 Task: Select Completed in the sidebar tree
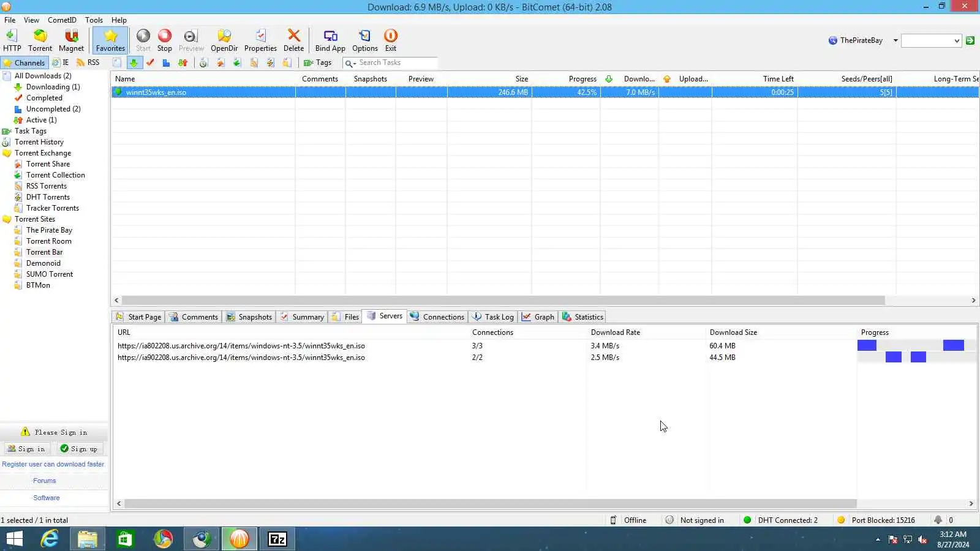click(x=44, y=98)
